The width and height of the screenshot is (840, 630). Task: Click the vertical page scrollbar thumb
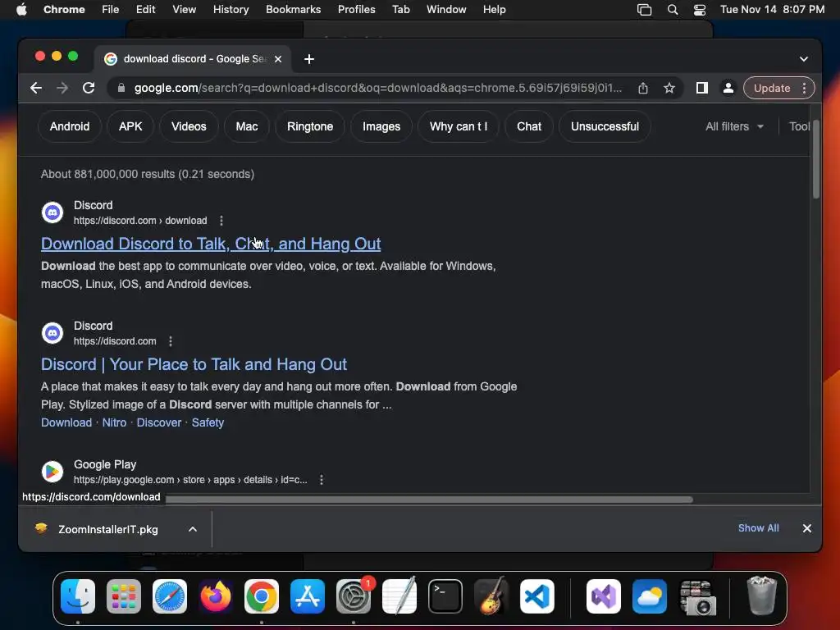[x=816, y=160]
